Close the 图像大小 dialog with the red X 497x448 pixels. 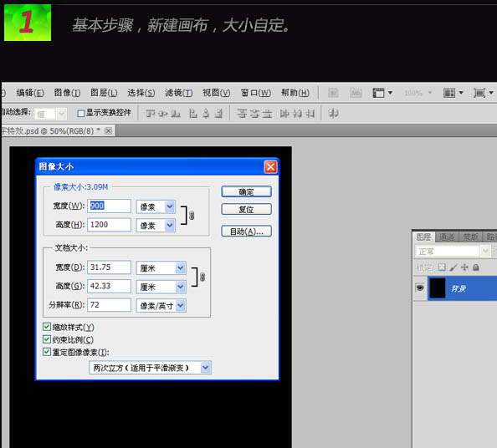(271, 166)
